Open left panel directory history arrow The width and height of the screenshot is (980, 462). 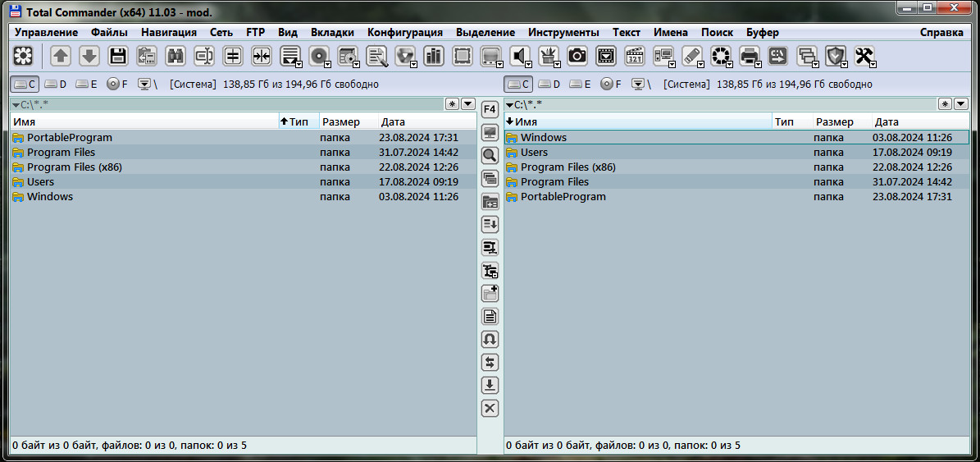coord(468,103)
